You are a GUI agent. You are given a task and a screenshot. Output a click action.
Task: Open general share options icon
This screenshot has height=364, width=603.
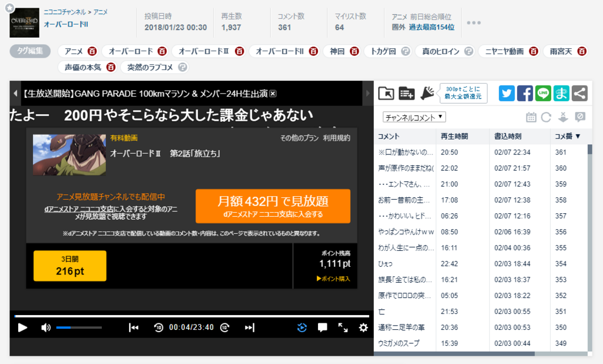tap(579, 94)
